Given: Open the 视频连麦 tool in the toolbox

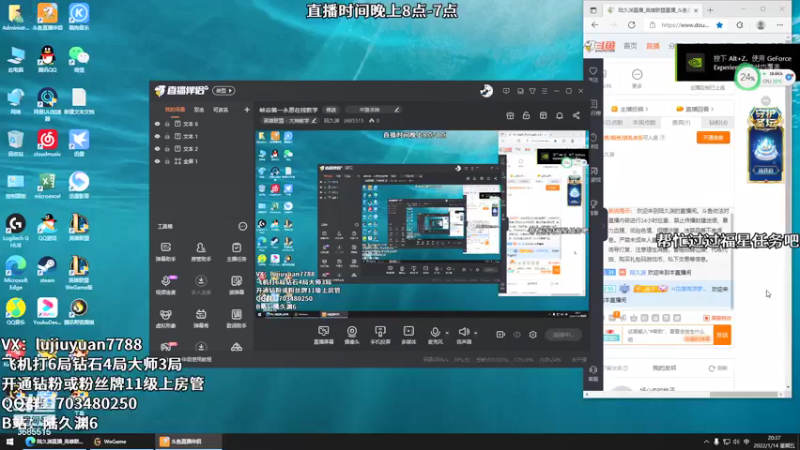Looking at the screenshot, I should tap(165, 285).
